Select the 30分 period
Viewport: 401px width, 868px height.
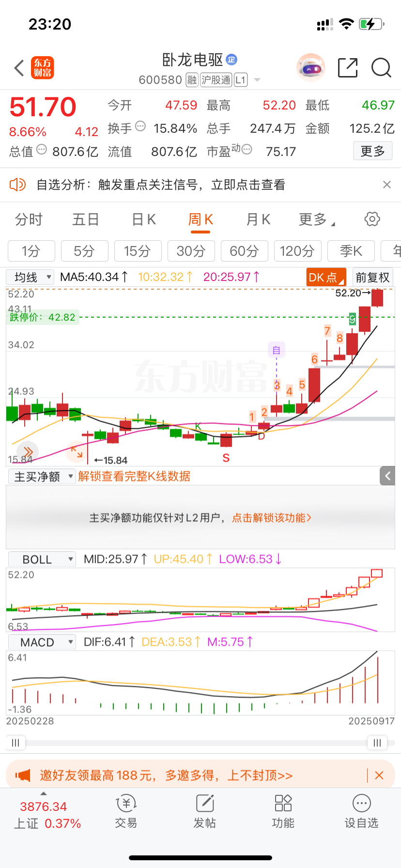(x=191, y=251)
